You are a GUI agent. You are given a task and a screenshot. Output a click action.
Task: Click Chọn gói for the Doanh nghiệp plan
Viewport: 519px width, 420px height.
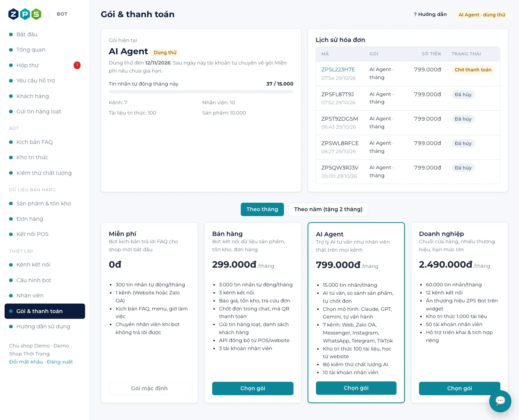(459, 388)
